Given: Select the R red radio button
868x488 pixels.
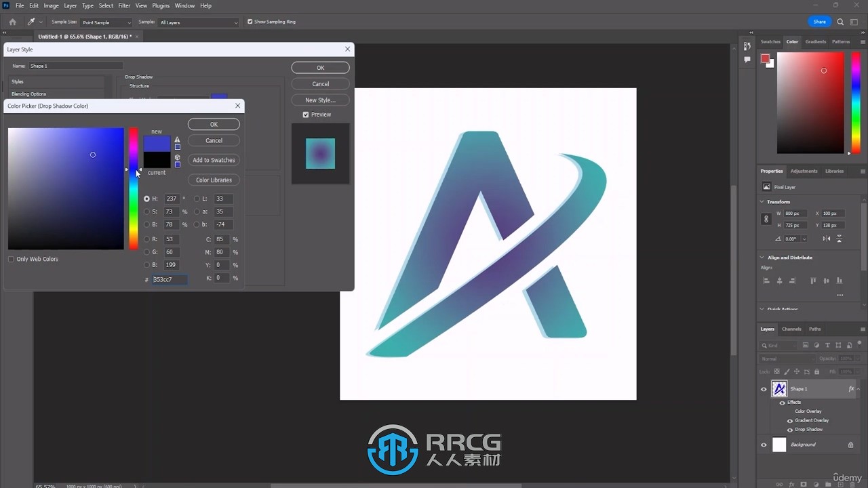Looking at the screenshot, I should click(x=146, y=239).
